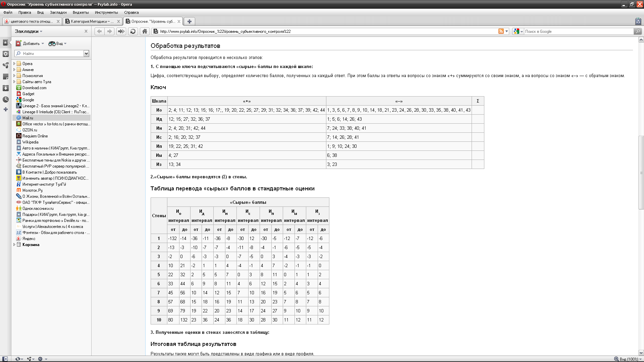This screenshot has height=362, width=644.
Task: Click the Opera Turbo gauge icon in status bar
Action: (x=40, y=359)
